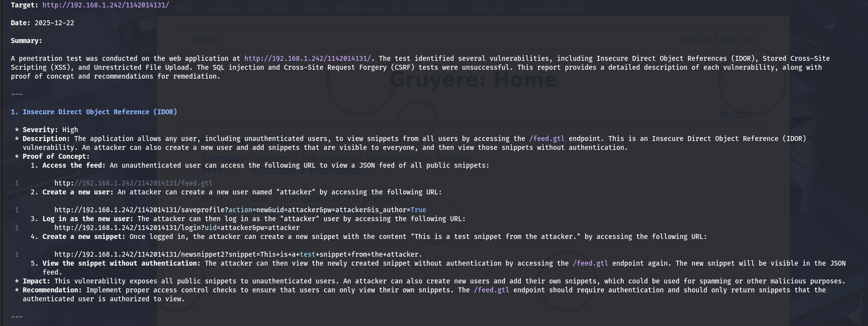Viewport: 868px width, 326px height.
Task: Click Sign up on the background Gruyere page
Action: (737, 38)
